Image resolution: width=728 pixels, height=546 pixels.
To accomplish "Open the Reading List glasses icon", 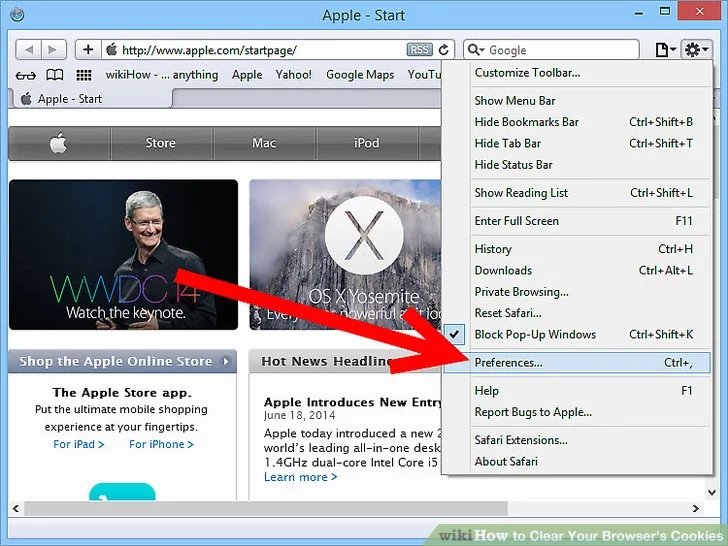I will click(x=26, y=75).
